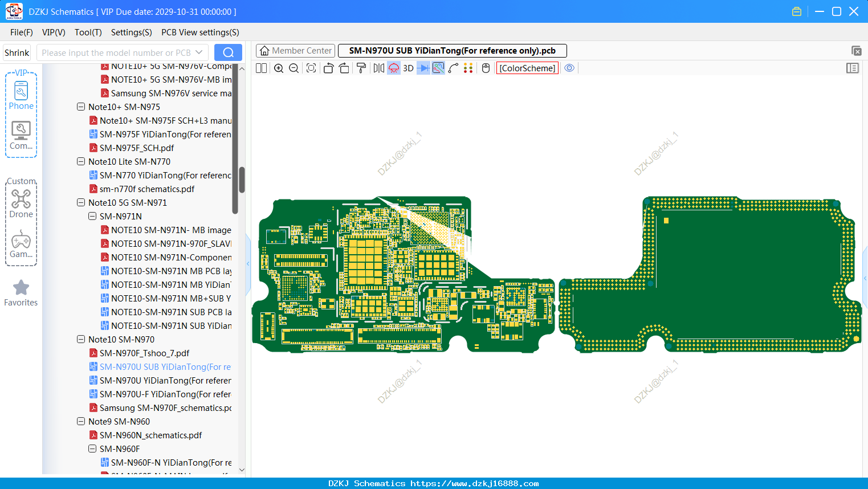Collapse the Note10 5G SM-N971 node
Screen dimensions: 868x489
click(81, 202)
